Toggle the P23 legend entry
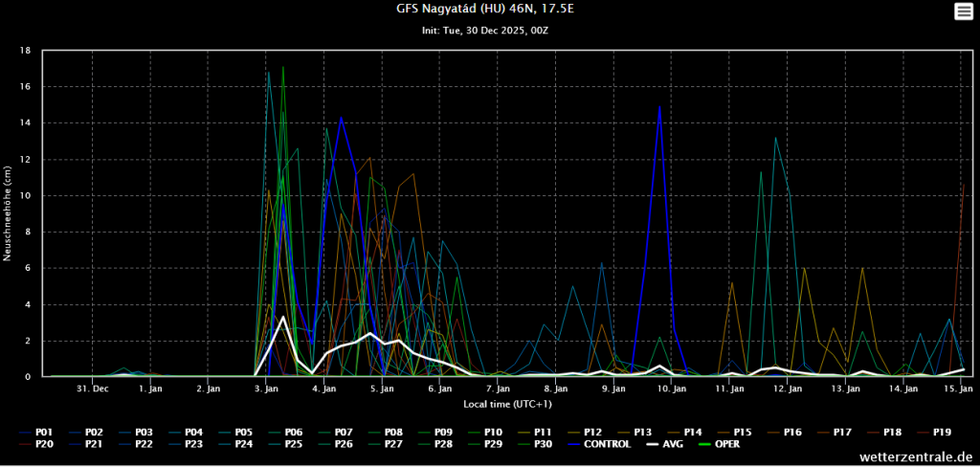 pos(193,444)
